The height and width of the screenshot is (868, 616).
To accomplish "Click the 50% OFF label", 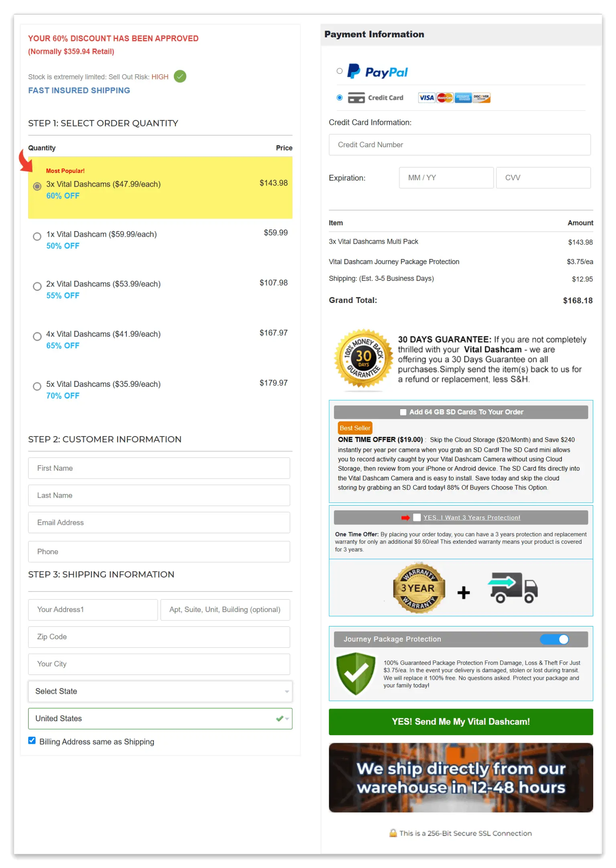I will tap(63, 246).
